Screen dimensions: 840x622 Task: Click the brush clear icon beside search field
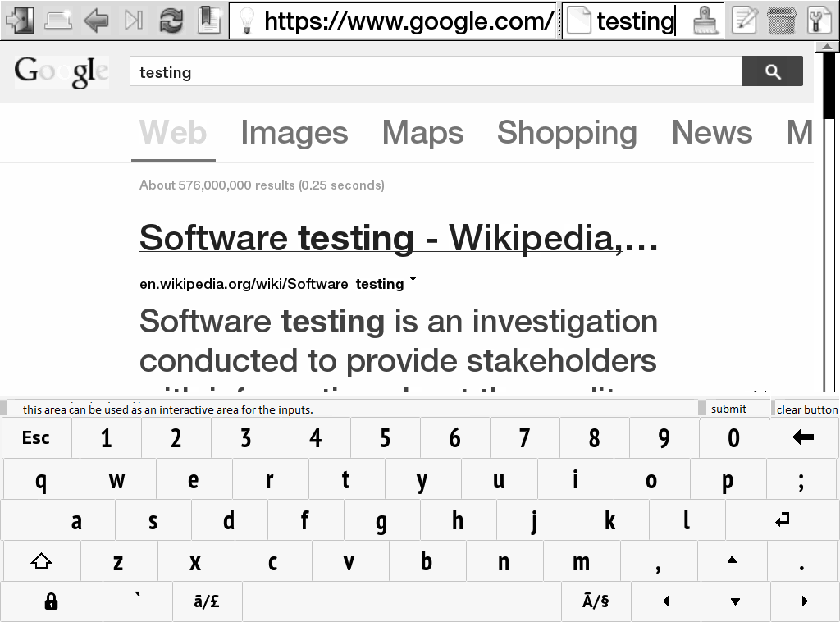click(x=704, y=20)
